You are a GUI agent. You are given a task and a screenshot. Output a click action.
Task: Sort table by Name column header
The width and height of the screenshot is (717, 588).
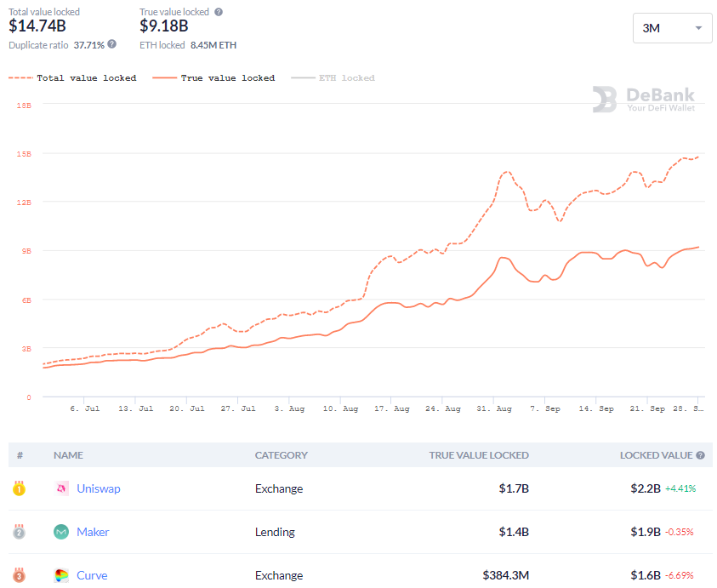[68, 455]
